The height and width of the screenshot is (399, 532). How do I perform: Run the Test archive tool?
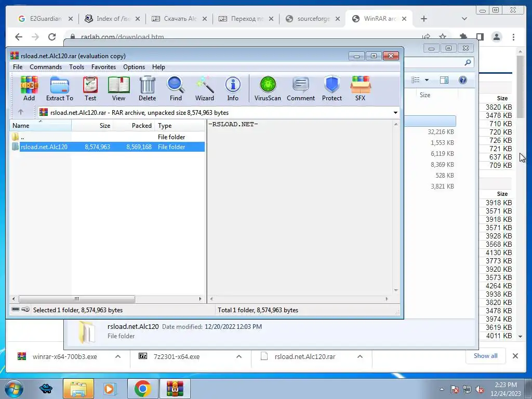[x=90, y=88]
